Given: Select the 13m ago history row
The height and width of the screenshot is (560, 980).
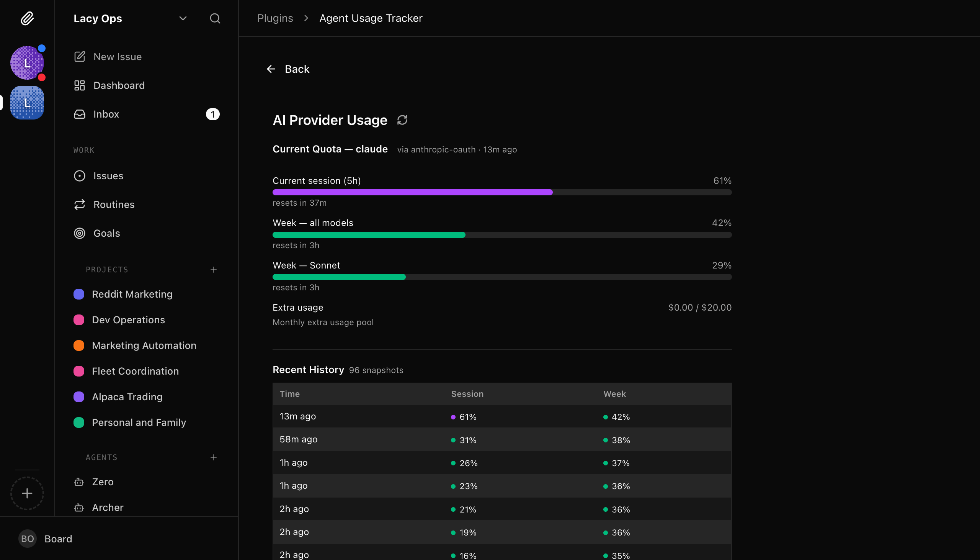Looking at the screenshot, I should (502, 416).
